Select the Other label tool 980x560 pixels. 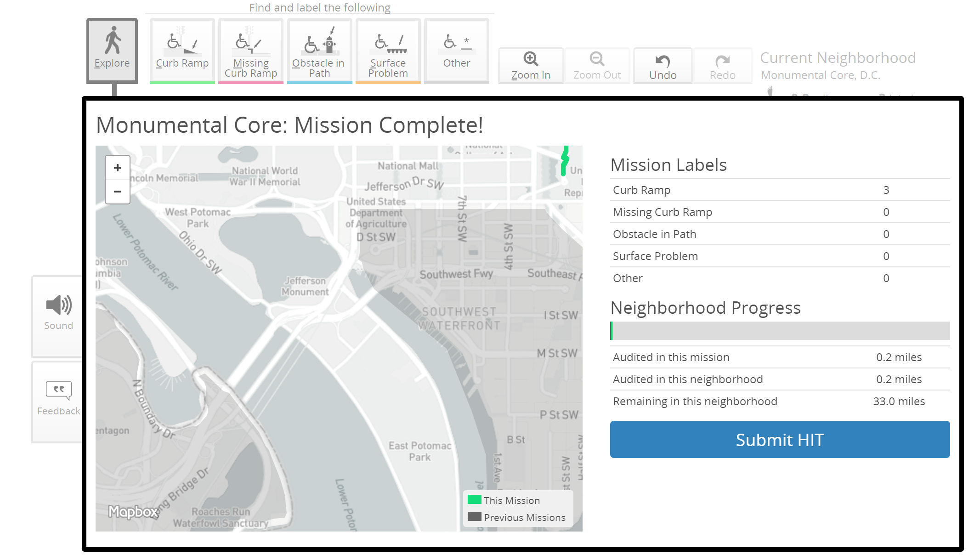[x=456, y=51]
